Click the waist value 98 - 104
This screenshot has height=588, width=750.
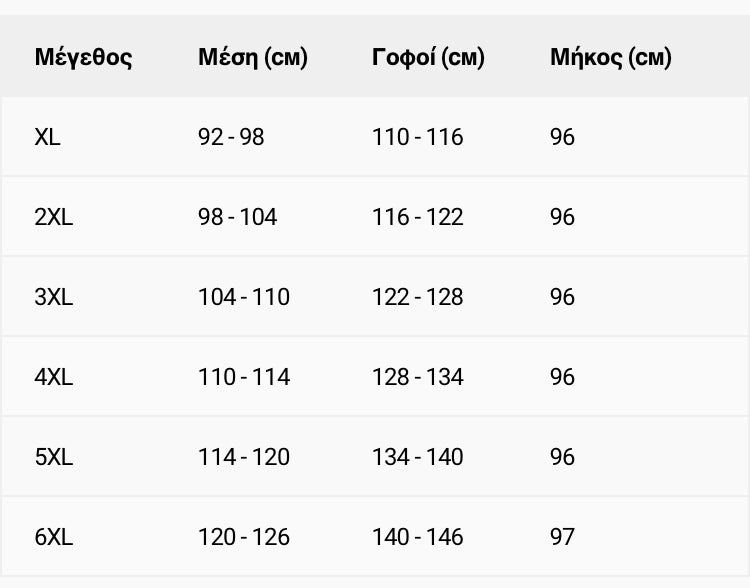[238, 217]
